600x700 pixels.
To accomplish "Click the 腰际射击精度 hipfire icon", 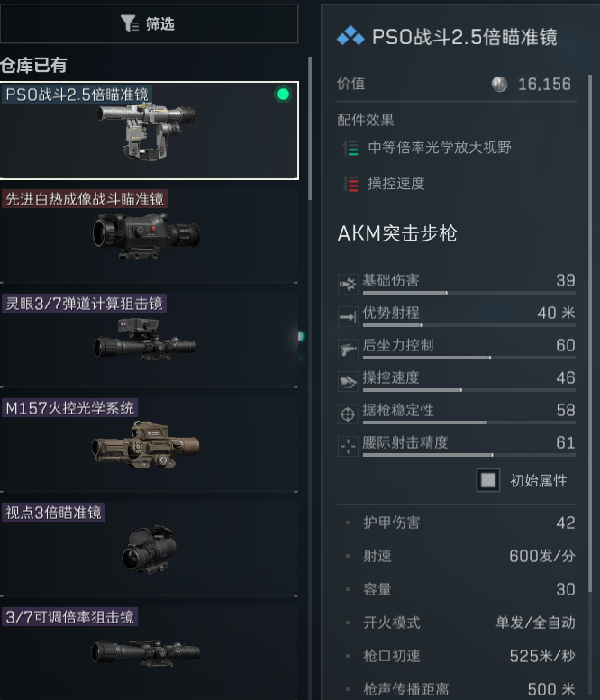I will point(348,446).
